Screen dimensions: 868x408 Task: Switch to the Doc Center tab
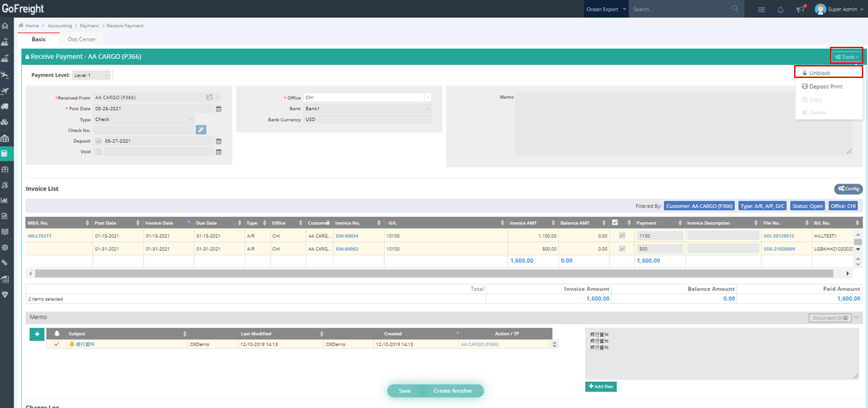[81, 39]
